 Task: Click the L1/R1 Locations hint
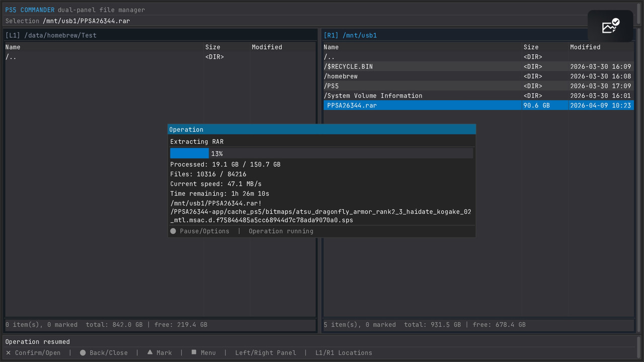click(x=344, y=353)
